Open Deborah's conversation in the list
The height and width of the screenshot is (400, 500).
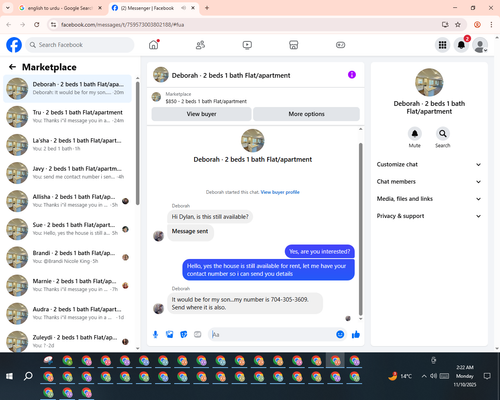point(67,89)
